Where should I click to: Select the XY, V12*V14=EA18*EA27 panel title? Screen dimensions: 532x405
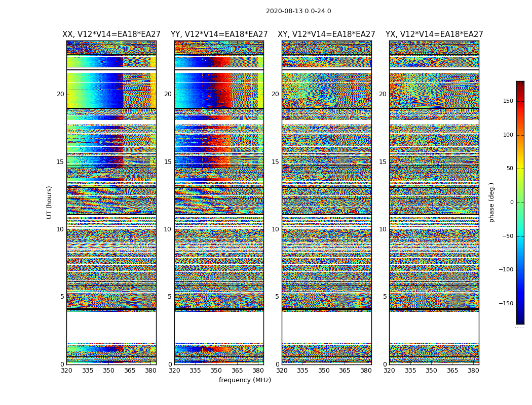coord(326,34)
